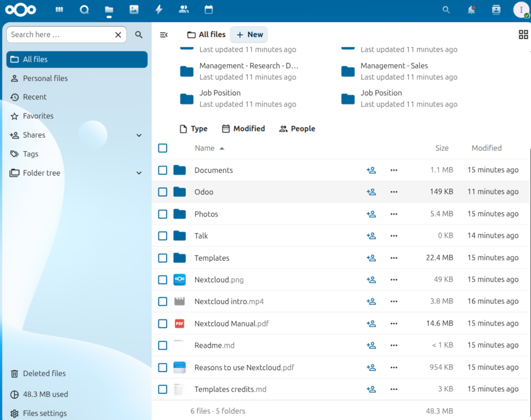Open the Contacts app in top bar
Image resolution: width=531 pixels, height=420 pixels.
(184, 9)
